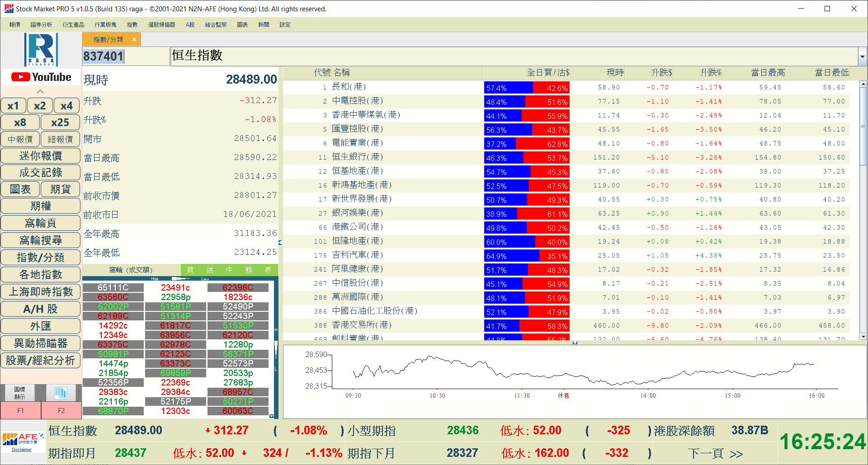Expand the divider arrow above the chart
This screenshot has height=465, width=868.
click(x=575, y=343)
